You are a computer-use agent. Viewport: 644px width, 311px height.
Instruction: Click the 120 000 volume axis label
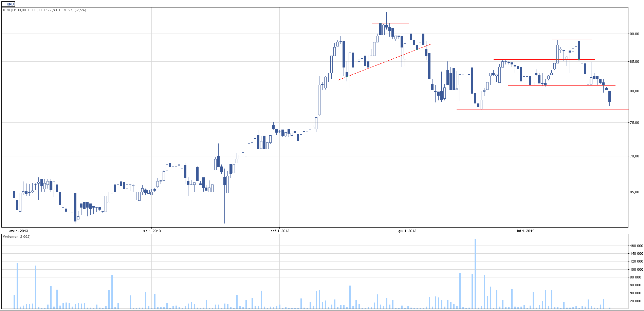point(637,261)
